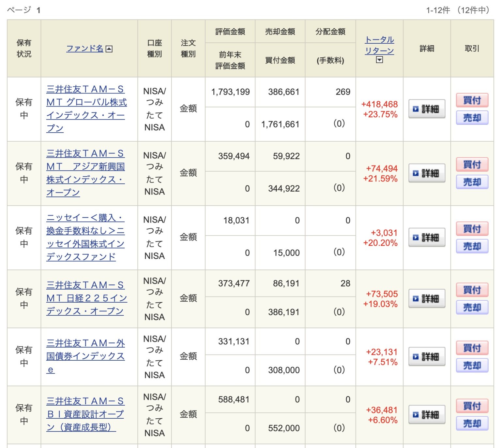The width and height of the screenshot is (501, 448).
Task: Show 詳細 for SMT 日経225 fund
Action: [427, 298]
